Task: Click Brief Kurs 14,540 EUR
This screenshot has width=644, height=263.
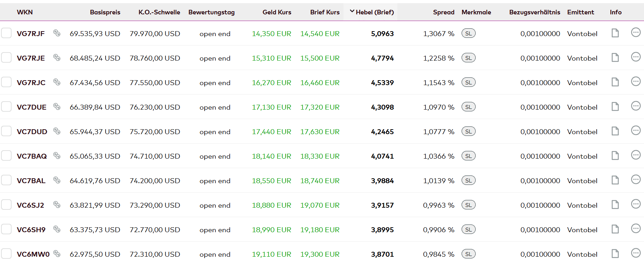Action: [320, 34]
